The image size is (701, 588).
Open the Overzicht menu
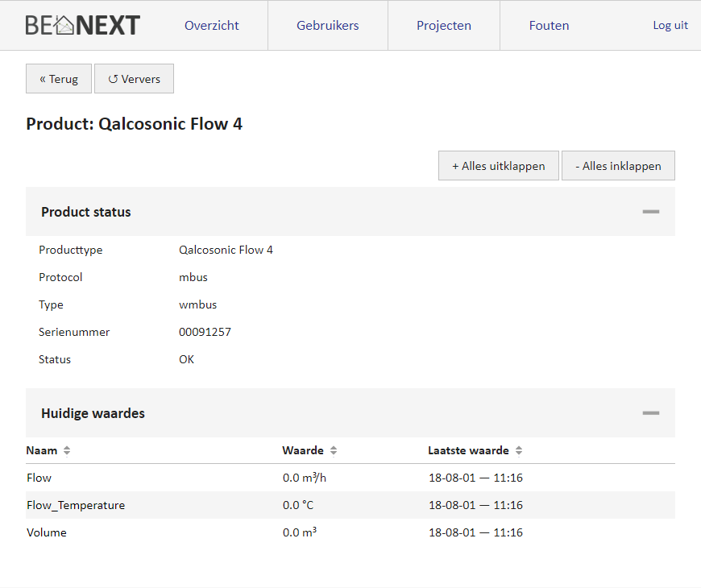[x=212, y=26]
